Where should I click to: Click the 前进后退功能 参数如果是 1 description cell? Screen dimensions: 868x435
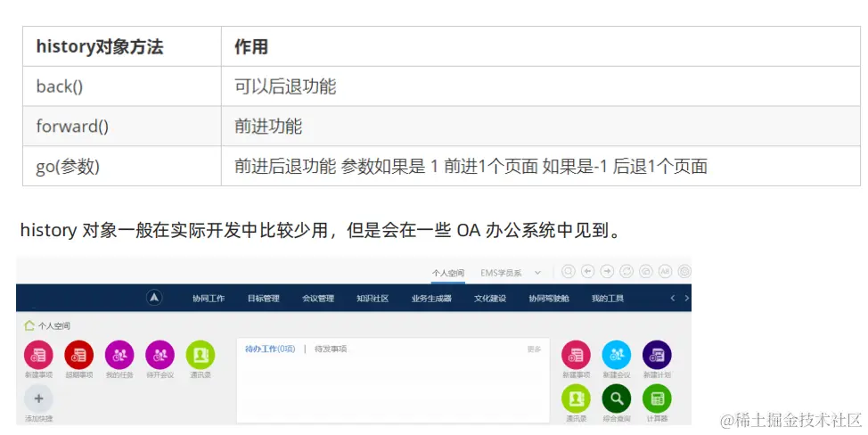541,166
